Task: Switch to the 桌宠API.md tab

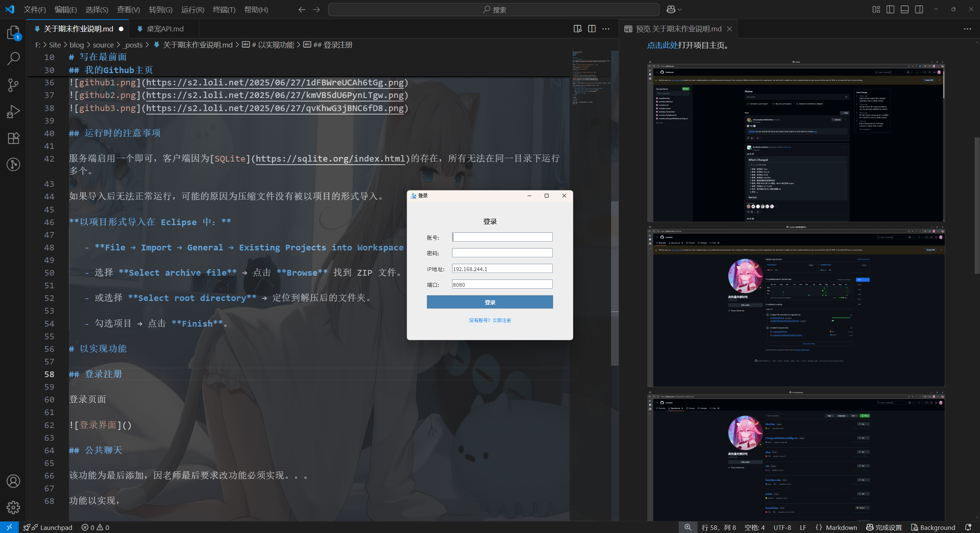Action: tap(165, 29)
